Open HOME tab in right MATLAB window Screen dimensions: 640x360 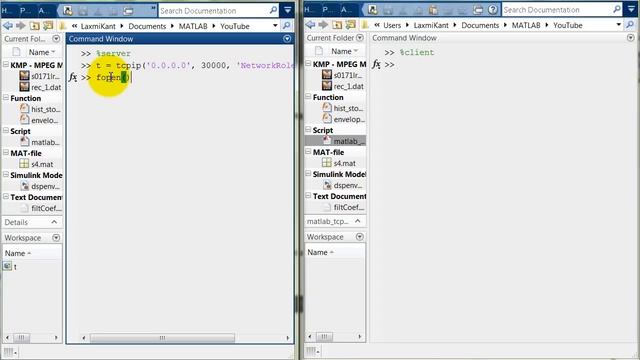[x=309, y=9]
